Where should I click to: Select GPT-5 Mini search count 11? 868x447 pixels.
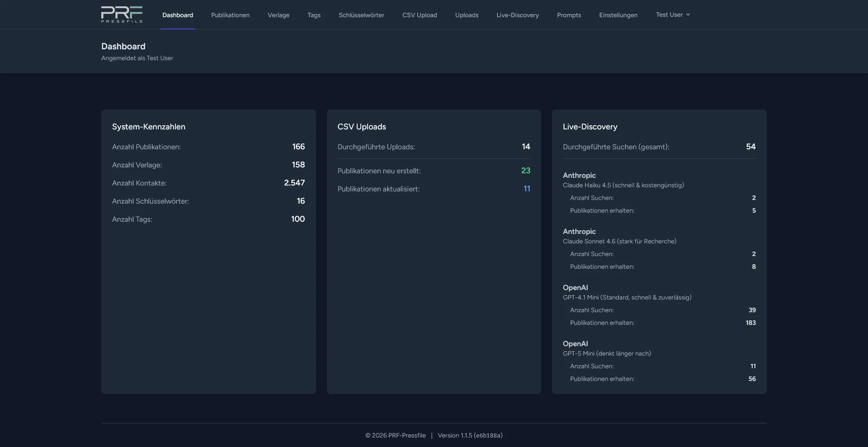pyautogui.click(x=753, y=366)
